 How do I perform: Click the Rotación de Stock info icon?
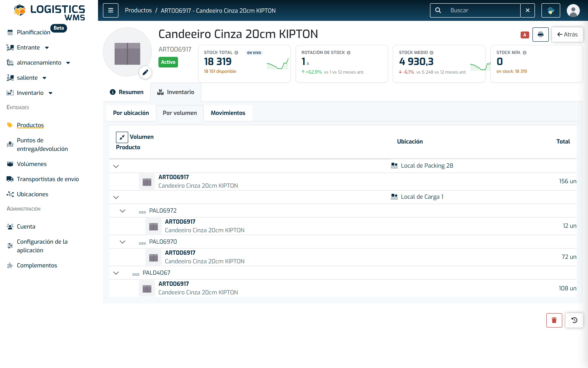point(349,53)
